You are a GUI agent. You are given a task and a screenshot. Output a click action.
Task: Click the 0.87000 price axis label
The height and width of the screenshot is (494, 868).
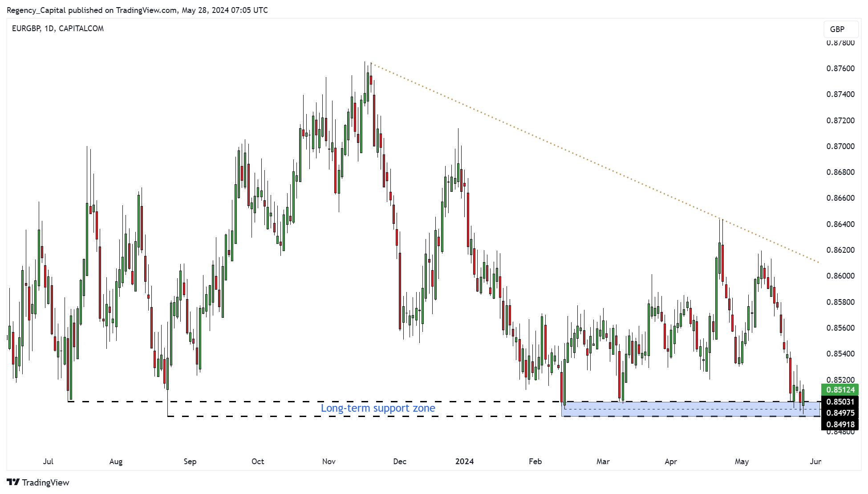pos(840,146)
